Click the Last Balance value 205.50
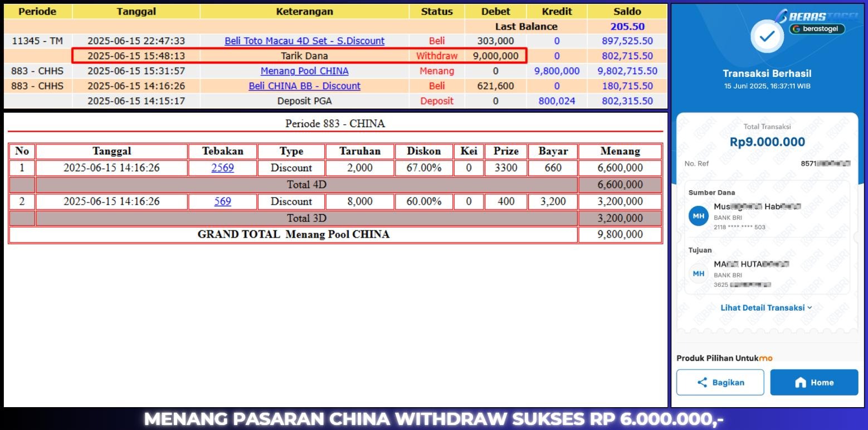Screen dimensions: 868x430 [x=627, y=26]
